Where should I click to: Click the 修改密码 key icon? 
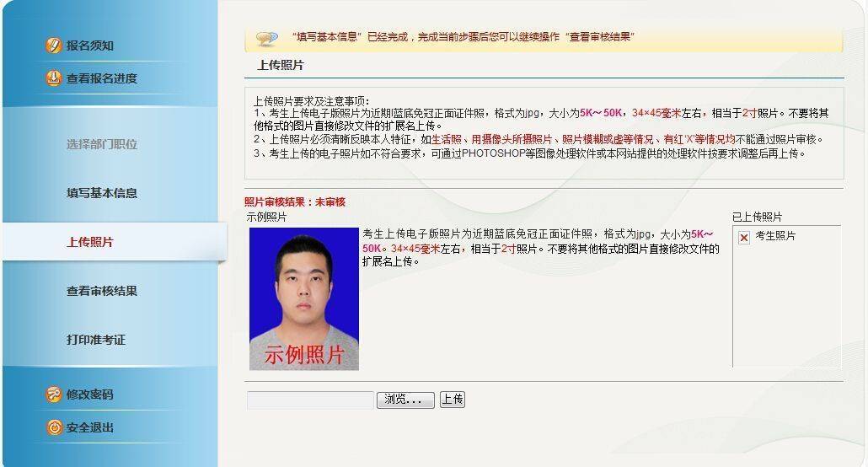(x=54, y=395)
